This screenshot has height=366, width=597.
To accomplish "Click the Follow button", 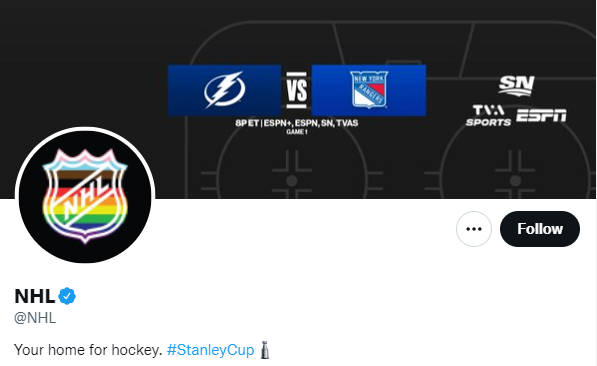I will pyautogui.click(x=540, y=229).
